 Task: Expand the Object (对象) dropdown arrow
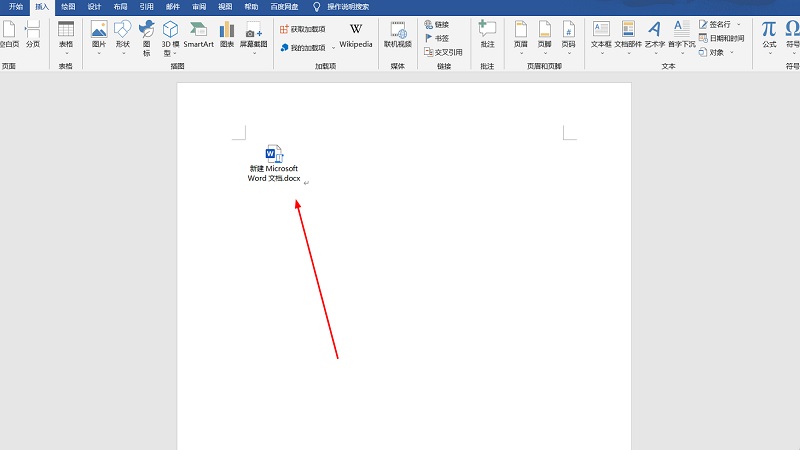coord(732,52)
